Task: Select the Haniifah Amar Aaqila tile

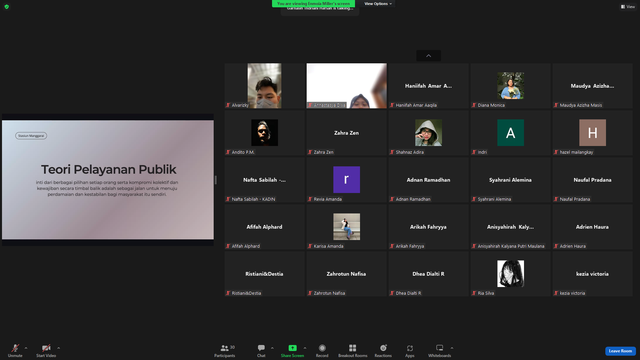Action: tap(429, 86)
